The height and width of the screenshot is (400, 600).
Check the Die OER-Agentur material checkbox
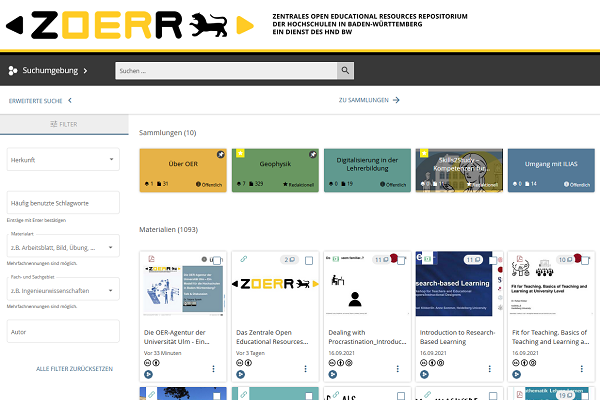coord(217,260)
